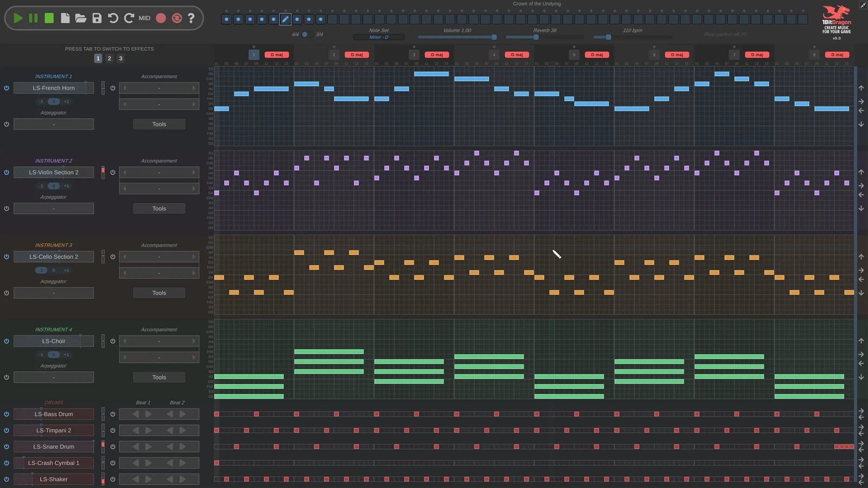
Task: Shift Instrument 1 notes up with arrow
Action: (x=861, y=88)
